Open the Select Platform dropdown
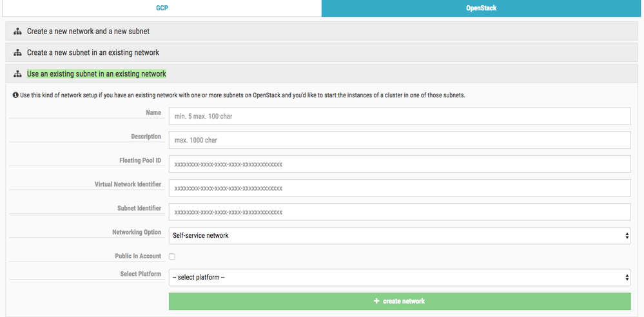The height and width of the screenshot is (317, 644). tap(400, 278)
